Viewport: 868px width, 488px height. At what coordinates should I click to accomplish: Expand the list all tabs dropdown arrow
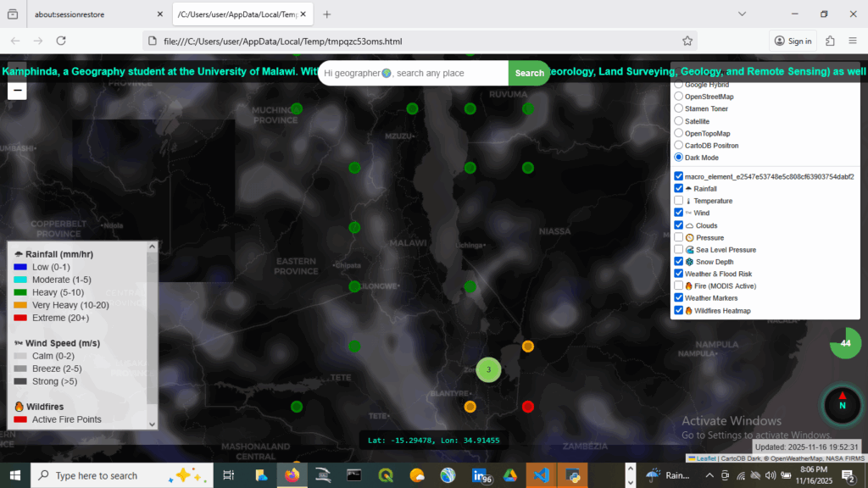pos(742,14)
